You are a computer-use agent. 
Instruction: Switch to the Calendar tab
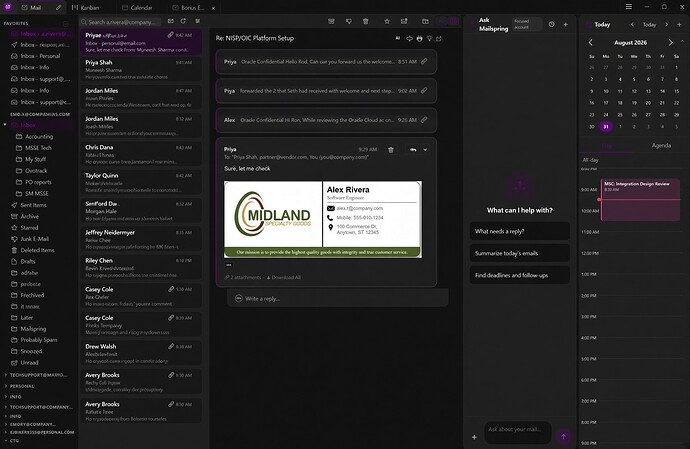pyautogui.click(x=137, y=7)
